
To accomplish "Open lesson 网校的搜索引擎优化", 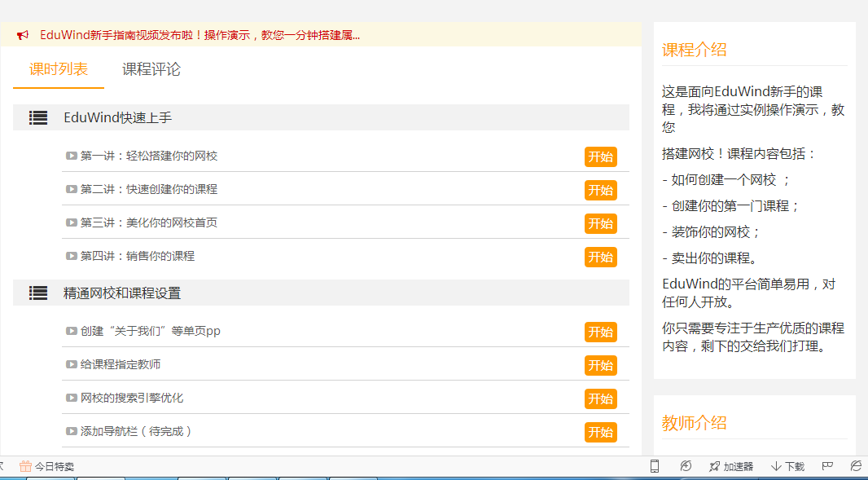I will coord(132,398).
